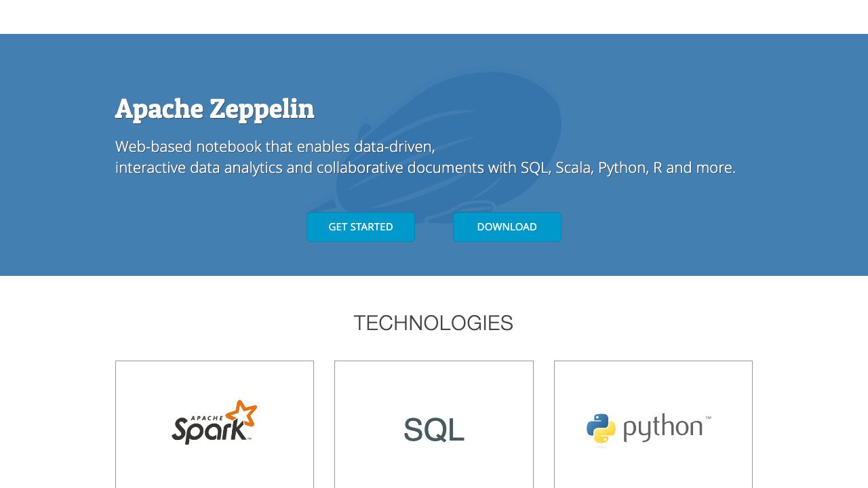Click blank blue banner area left of GET STARTED

203,227
